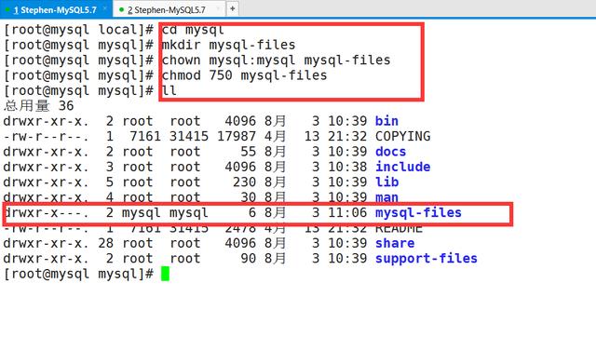Click the '55' size of docs
This screenshot has height=364, width=596.
point(248,151)
